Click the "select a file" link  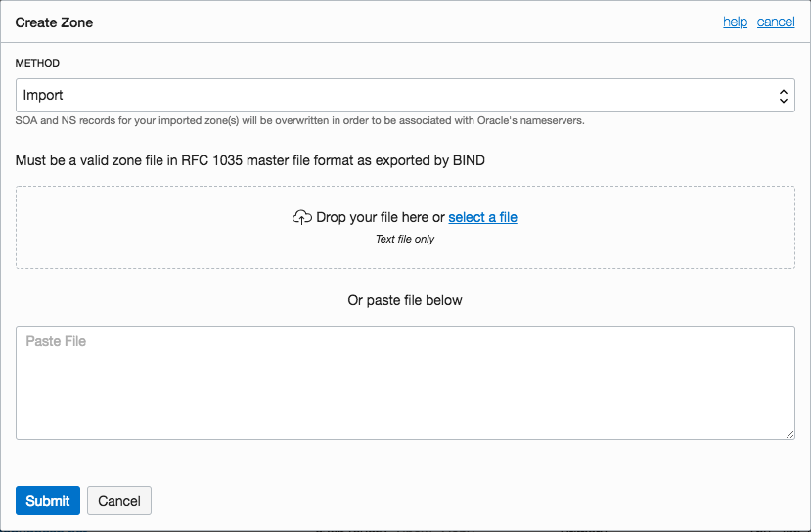[x=482, y=217]
